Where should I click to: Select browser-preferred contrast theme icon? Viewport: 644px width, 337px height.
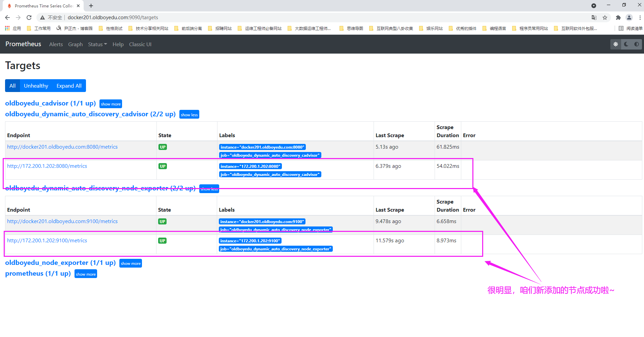point(637,44)
